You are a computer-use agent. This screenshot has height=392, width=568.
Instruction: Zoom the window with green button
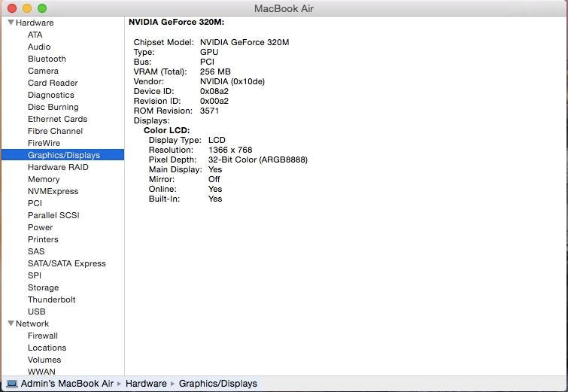coord(42,8)
